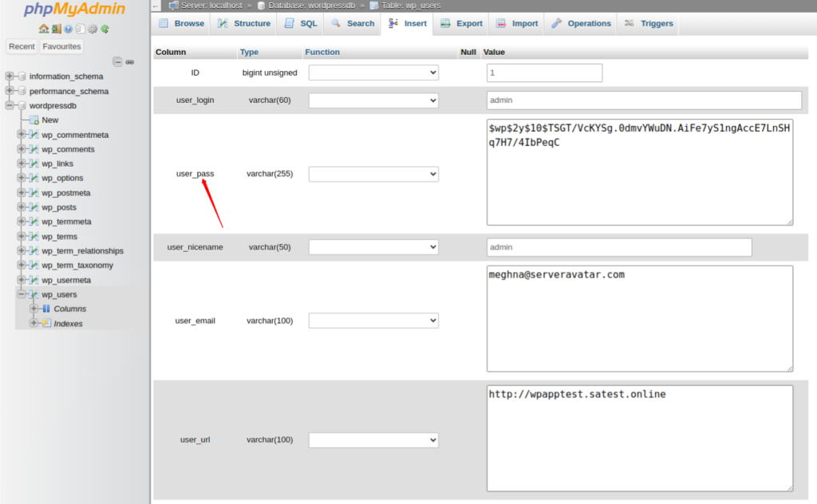Open the phpMyAdmin documentation help icon

(69, 30)
